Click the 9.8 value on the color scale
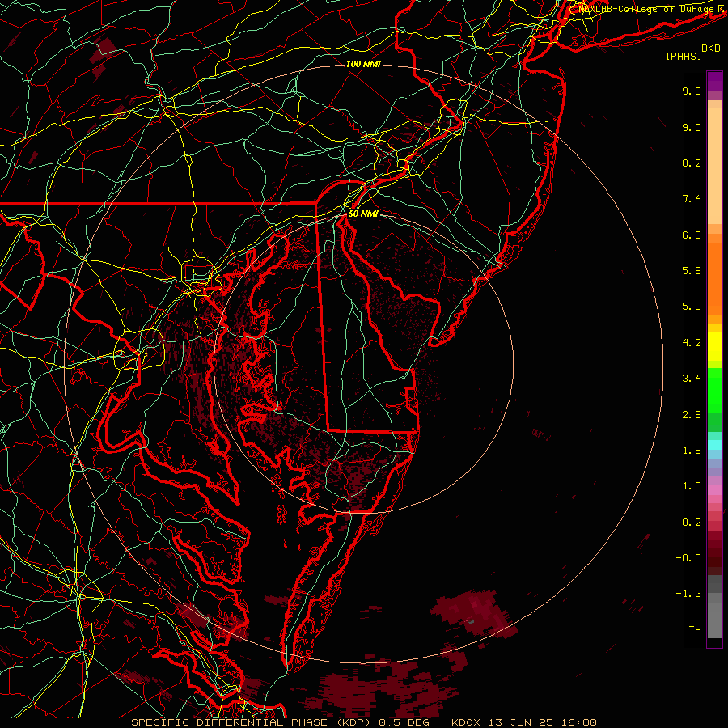Viewport: 728px width, 728px height. (x=692, y=91)
